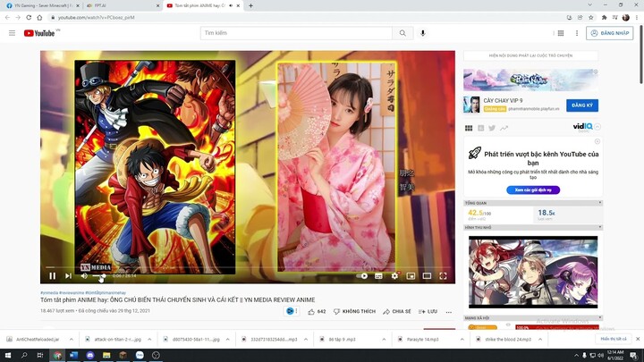This screenshot has height=362, width=644.
Task: Click the blue extension badge beside the like button
Action: pyautogui.click(x=290, y=311)
